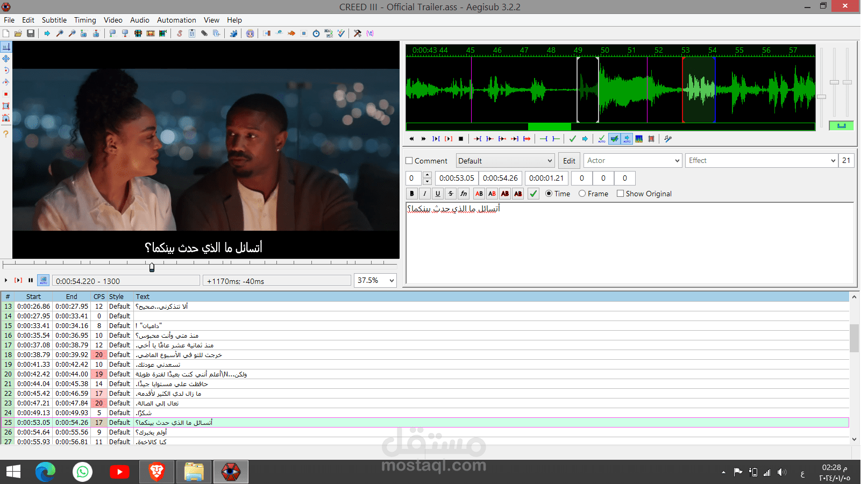This screenshot has width=868, height=484.
Task: Stop audio playback in audio toolbar
Action: pyautogui.click(x=461, y=139)
